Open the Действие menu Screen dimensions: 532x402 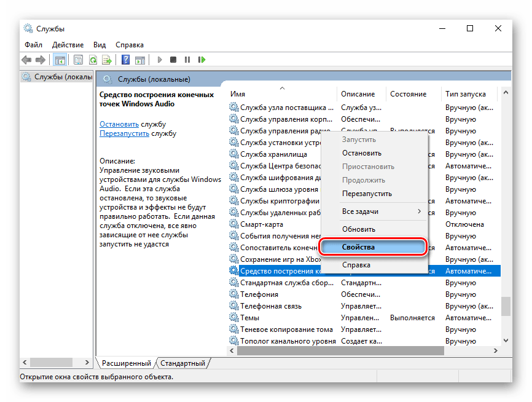68,45
